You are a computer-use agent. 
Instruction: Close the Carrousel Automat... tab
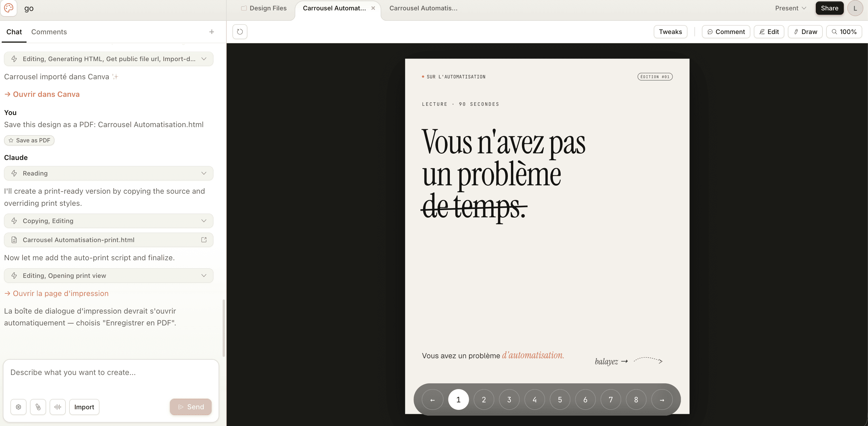tap(373, 8)
